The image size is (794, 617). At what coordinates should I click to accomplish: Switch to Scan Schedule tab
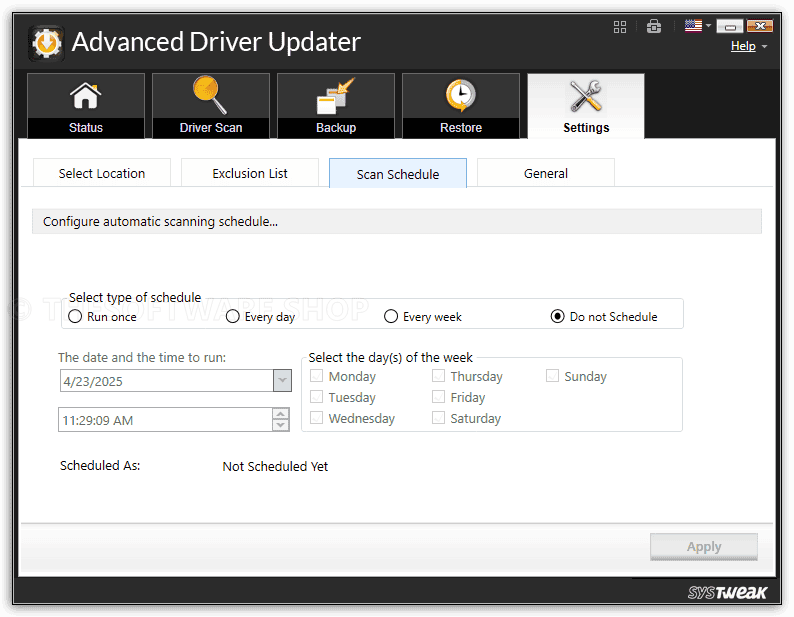click(398, 174)
